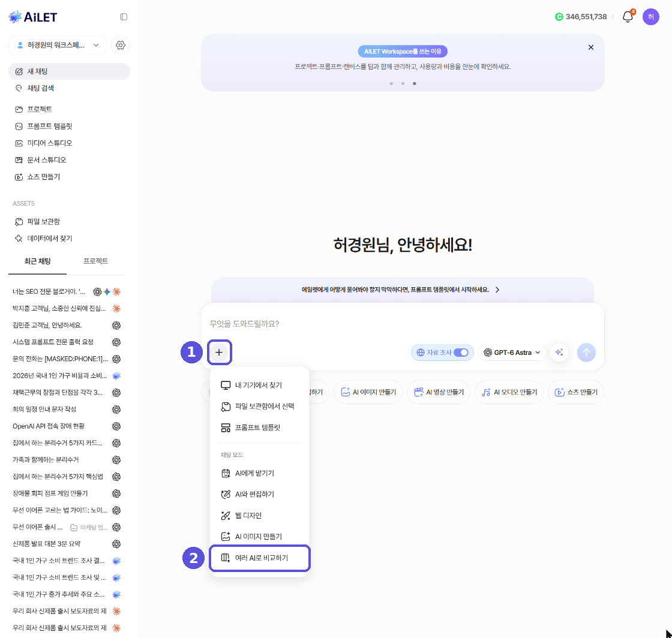Open 데이터에서 찾기
This screenshot has height=638, width=672.
coord(69,238)
